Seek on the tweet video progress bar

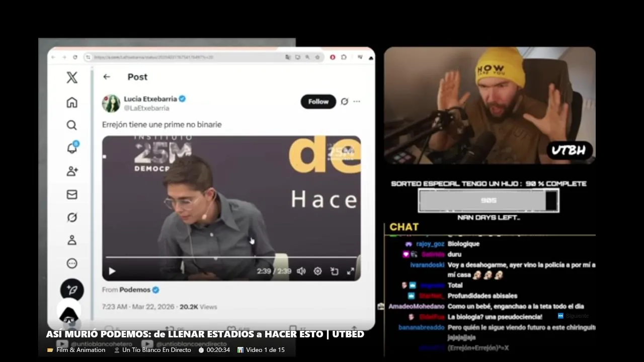click(231, 257)
